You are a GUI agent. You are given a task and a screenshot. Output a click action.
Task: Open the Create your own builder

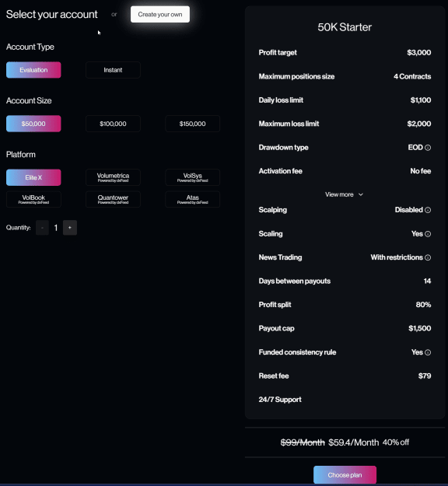click(160, 14)
